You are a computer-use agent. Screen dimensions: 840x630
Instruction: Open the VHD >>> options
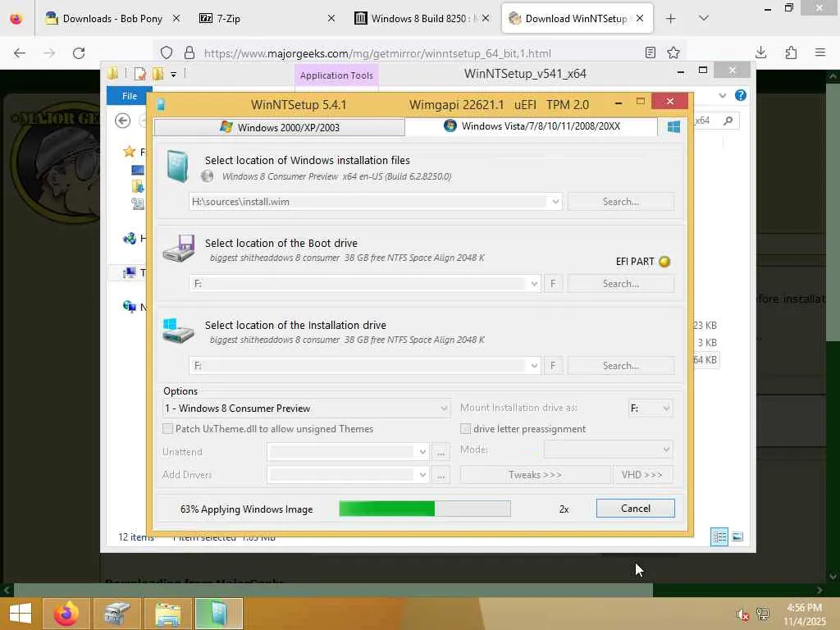coord(642,475)
